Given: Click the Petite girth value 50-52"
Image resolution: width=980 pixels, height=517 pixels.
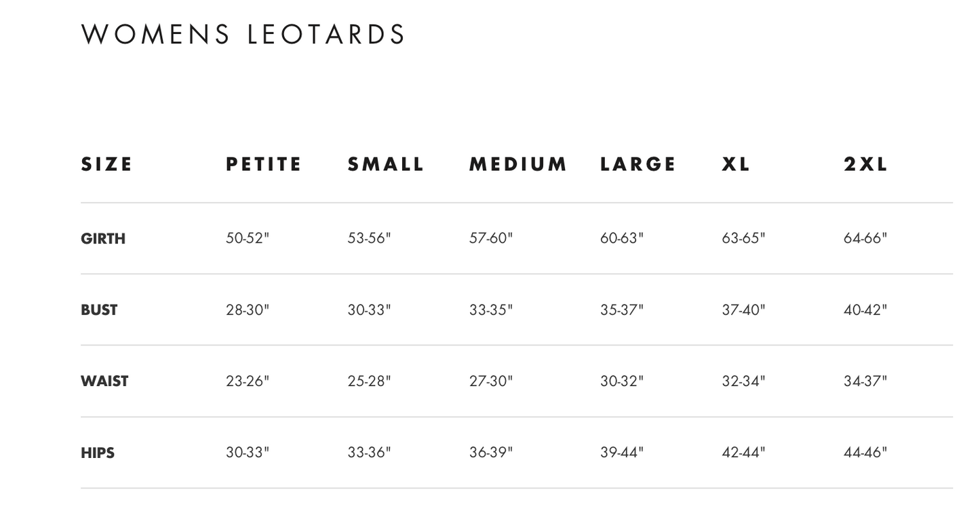Looking at the screenshot, I should (x=248, y=238).
